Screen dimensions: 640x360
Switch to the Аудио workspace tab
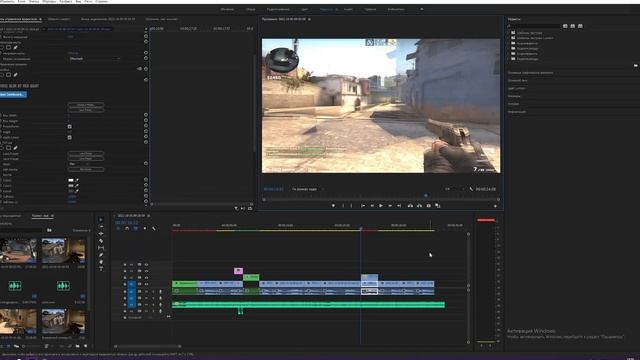coord(348,9)
